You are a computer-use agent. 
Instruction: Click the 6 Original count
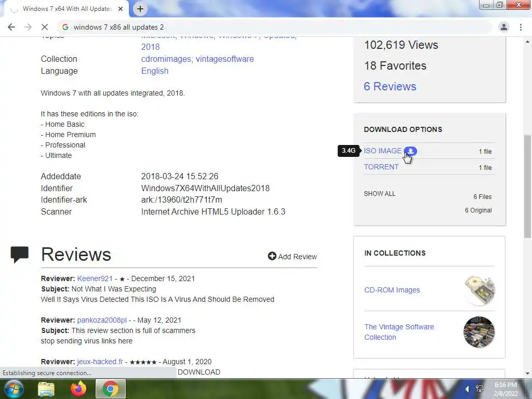(478, 210)
